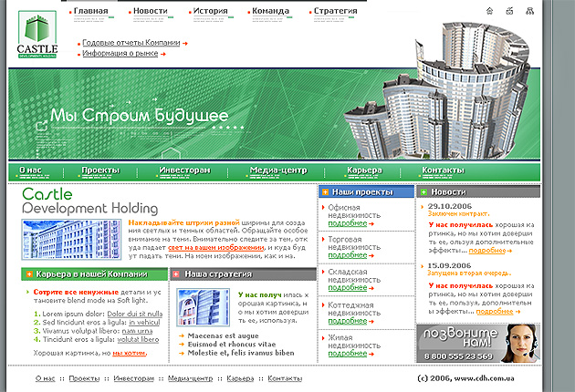The width and height of the screenshot is (575, 392).
Task: Click the volutat libero link
Action: point(138,340)
